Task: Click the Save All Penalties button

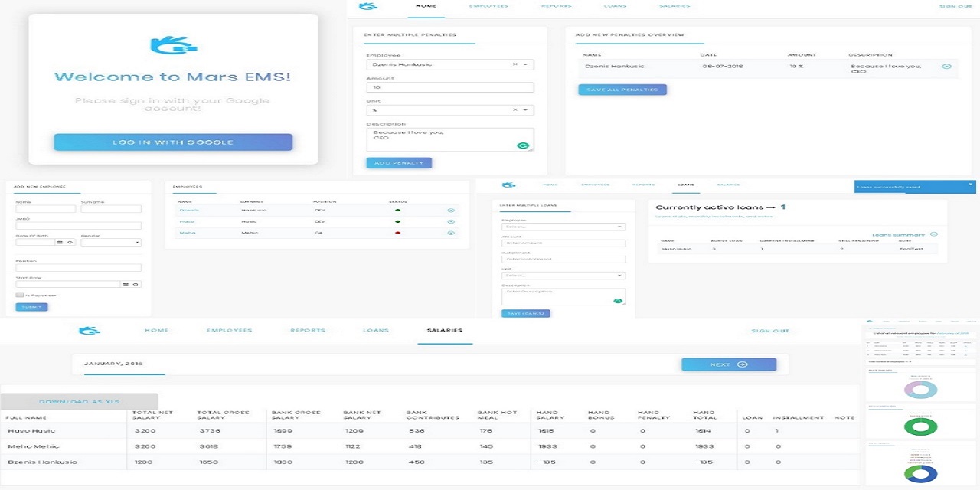Action: pos(622,90)
